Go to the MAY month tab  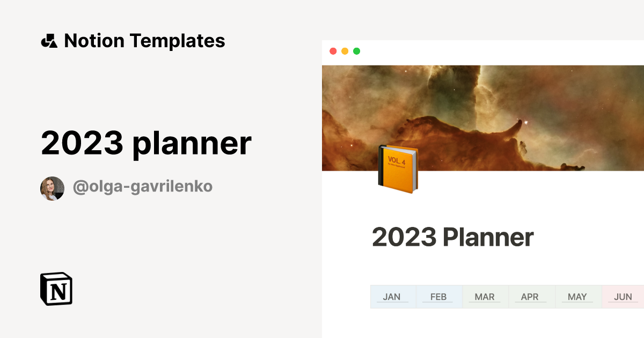point(577,297)
